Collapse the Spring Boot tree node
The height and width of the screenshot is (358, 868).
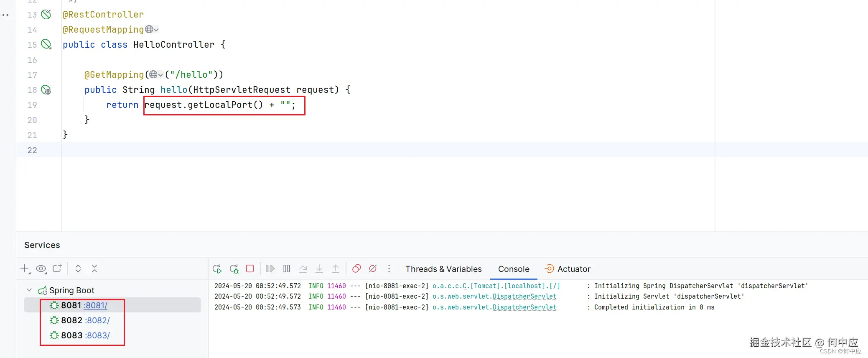[x=29, y=290]
